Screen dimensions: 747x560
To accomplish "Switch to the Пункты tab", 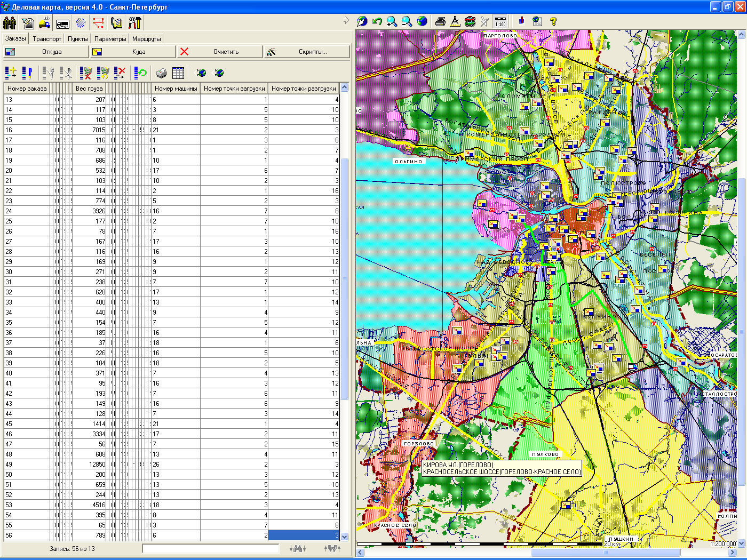I will point(78,39).
